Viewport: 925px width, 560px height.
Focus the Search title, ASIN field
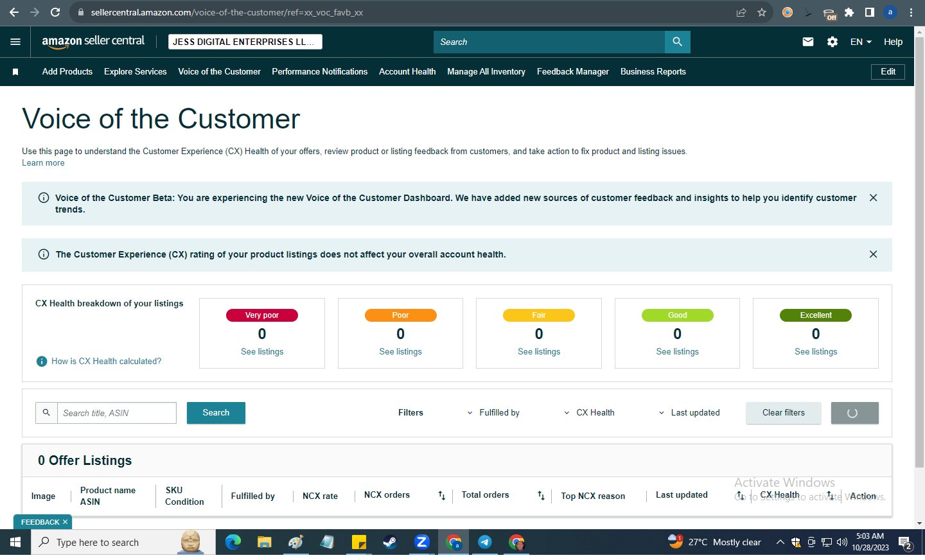pyautogui.click(x=117, y=413)
